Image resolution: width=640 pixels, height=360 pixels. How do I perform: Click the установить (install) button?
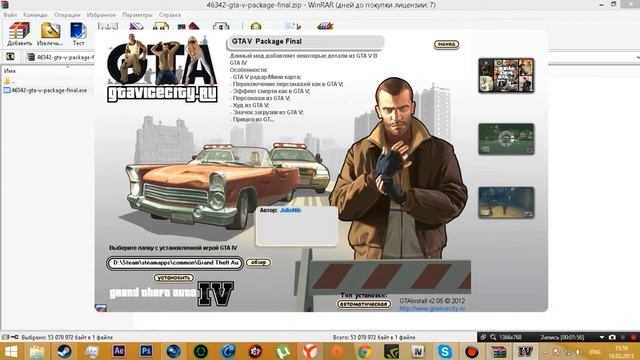click(173, 278)
